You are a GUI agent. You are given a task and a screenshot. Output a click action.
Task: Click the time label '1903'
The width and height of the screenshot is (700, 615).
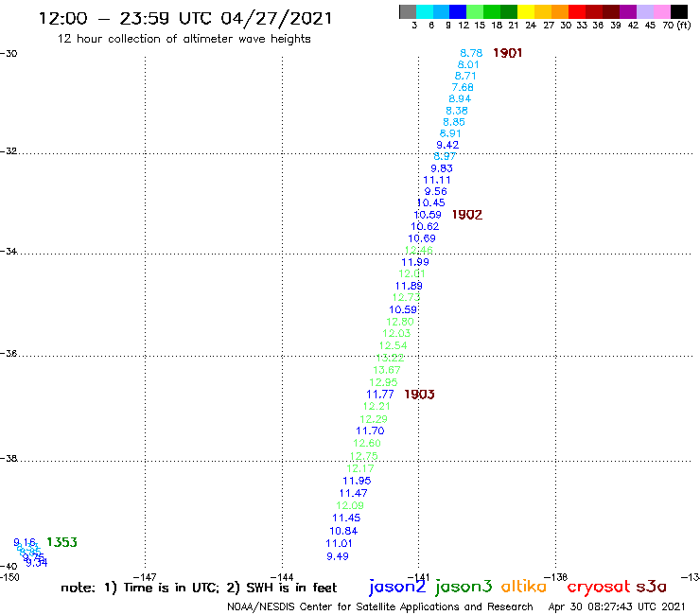pyautogui.click(x=419, y=395)
